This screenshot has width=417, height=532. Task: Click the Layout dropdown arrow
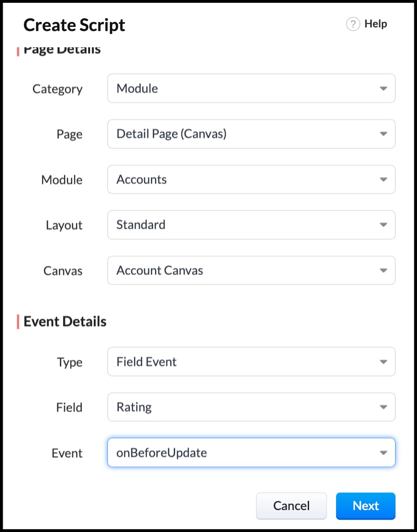(384, 225)
